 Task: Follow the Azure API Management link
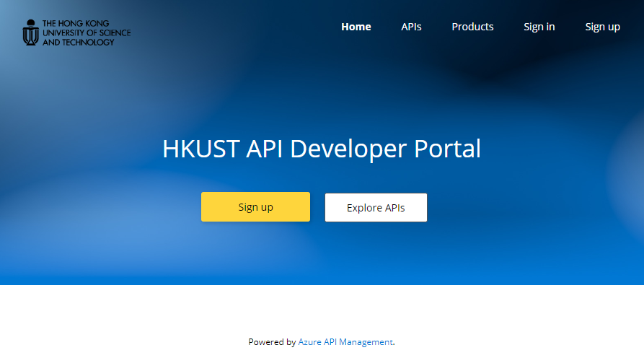[345, 342]
